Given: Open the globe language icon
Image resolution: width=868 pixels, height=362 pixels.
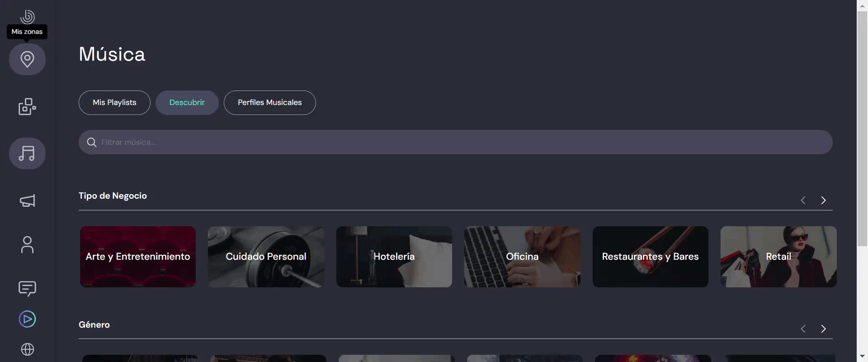Looking at the screenshot, I should tap(28, 349).
